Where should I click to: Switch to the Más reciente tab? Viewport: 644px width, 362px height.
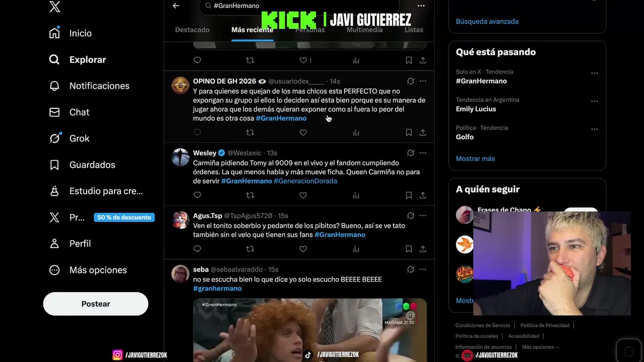pos(252,30)
